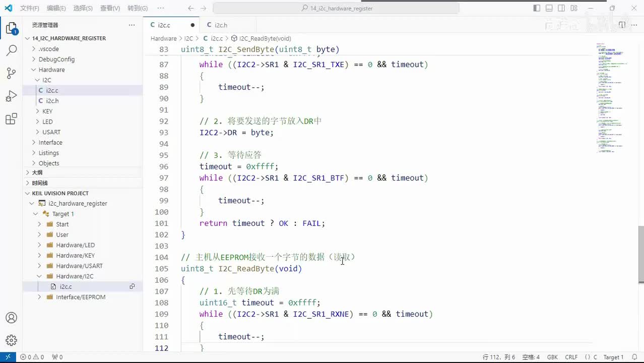Expand the Interface folder in explorer
Screen dimensions: 644x363
pos(50,143)
